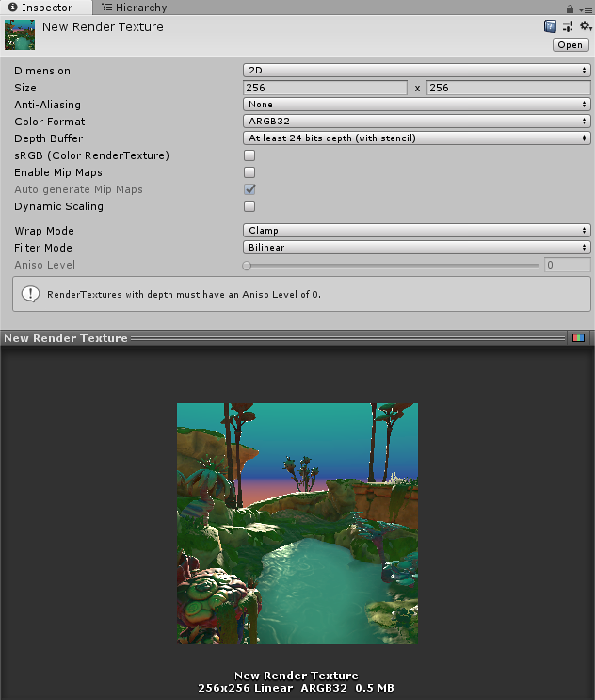595x700 pixels.
Task: Open the Dimension dropdown
Action: 416,71
